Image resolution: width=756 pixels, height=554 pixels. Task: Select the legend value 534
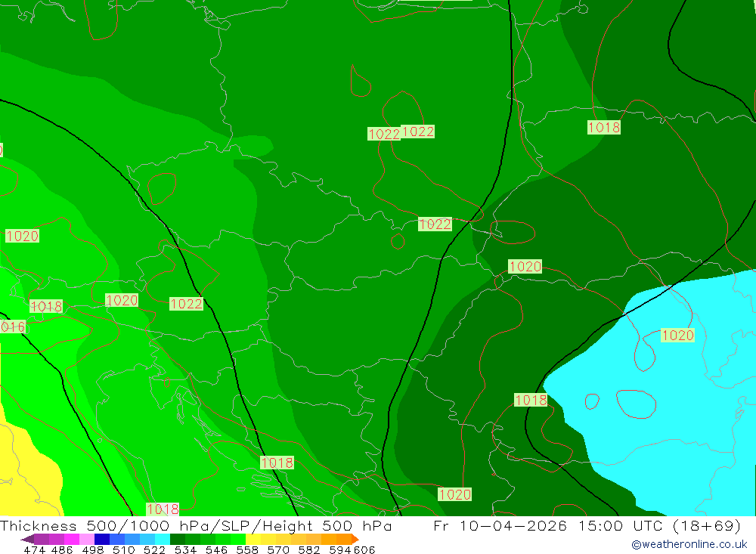click(186, 549)
